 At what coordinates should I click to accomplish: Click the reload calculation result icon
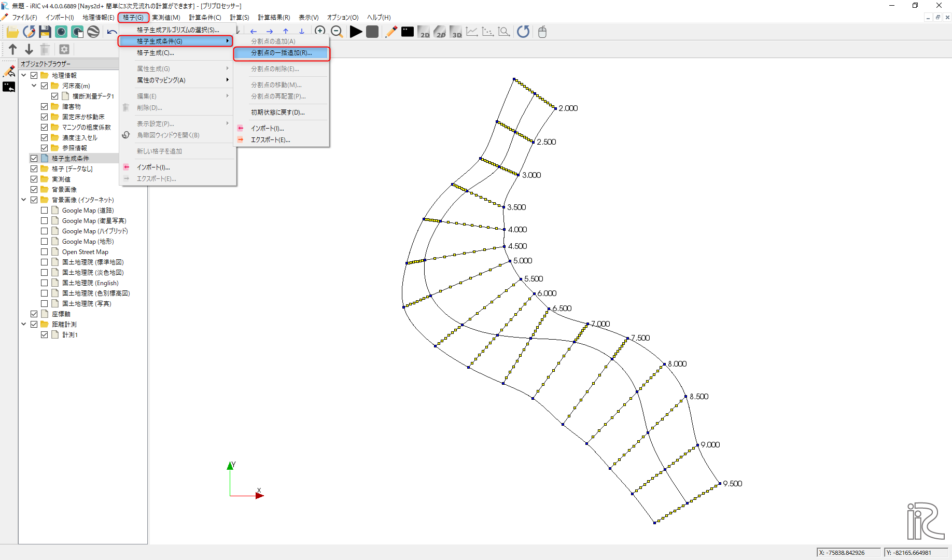(523, 32)
